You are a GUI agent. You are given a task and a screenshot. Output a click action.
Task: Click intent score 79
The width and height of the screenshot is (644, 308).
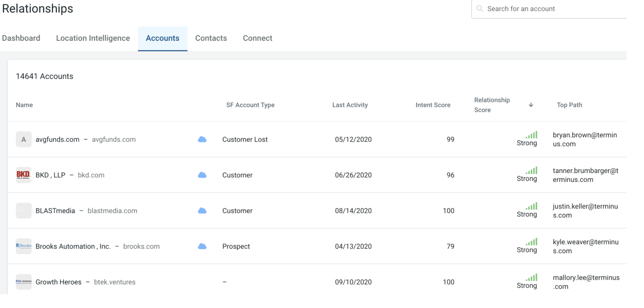click(x=451, y=246)
